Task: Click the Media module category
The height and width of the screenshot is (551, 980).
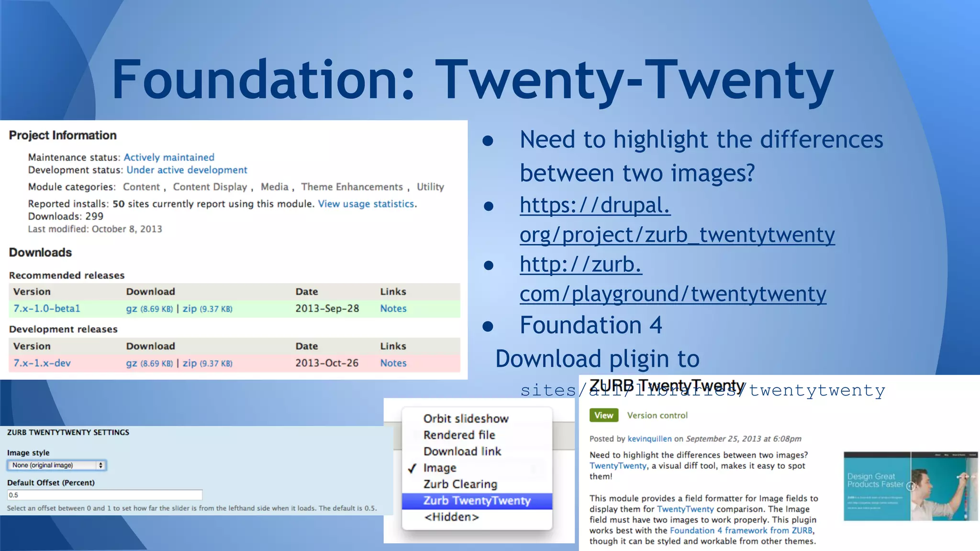Action: 275,187
